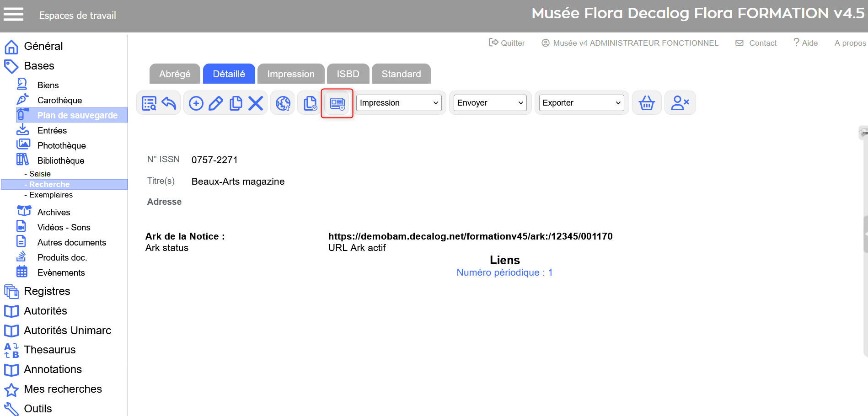The image size is (868, 416).
Task: Click the user-remove icon in the toolbar
Action: [680, 103]
